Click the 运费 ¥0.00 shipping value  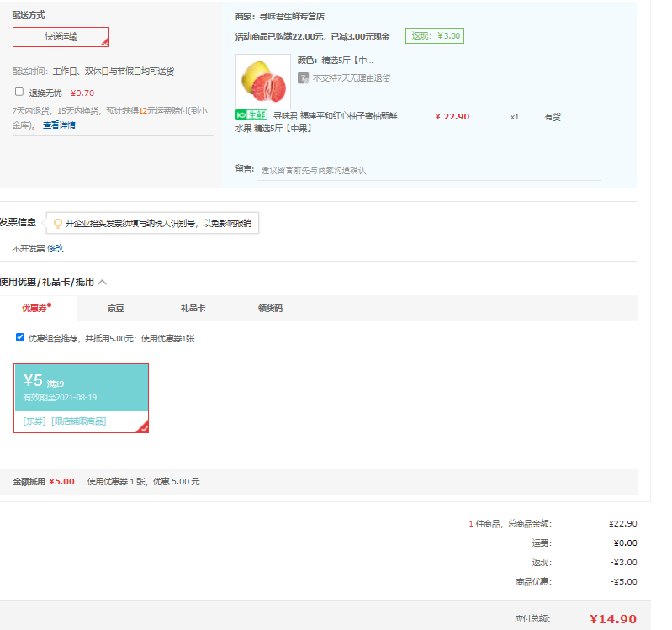tap(625, 543)
